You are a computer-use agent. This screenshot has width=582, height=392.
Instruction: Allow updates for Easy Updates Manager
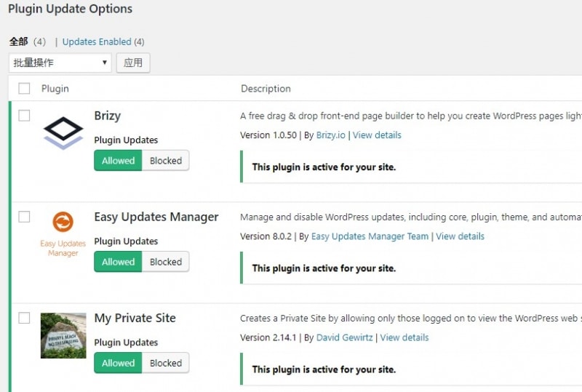(118, 262)
